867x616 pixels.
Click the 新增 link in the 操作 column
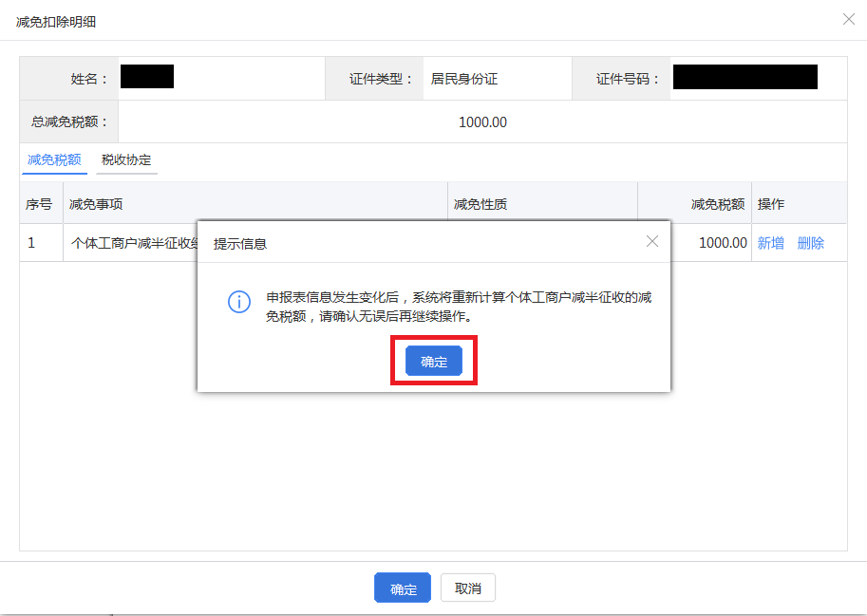(771, 243)
